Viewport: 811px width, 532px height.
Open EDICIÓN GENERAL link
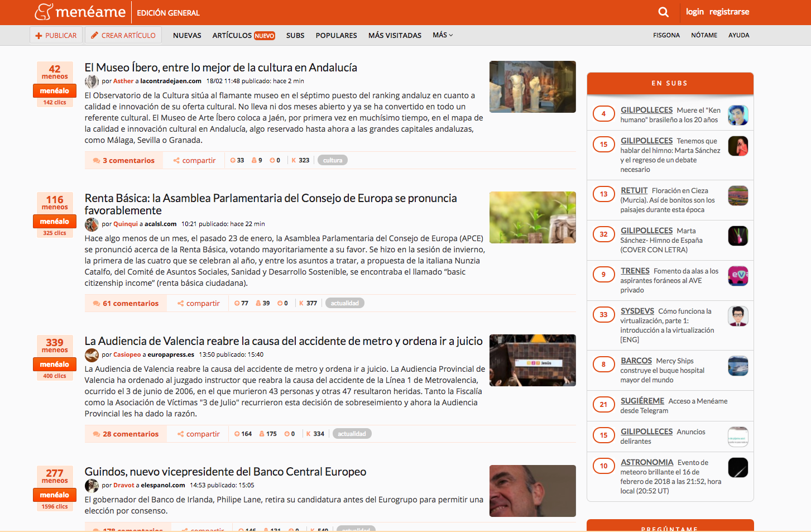click(x=168, y=13)
